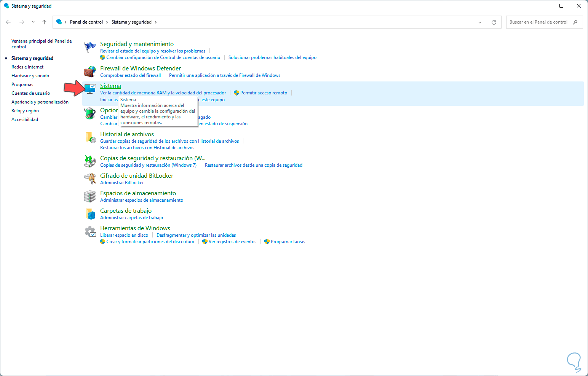The image size is (588, 376).
Task: Select Redes e Internet in sidebar
Action: pyautogui.click(x=27, y=67)
